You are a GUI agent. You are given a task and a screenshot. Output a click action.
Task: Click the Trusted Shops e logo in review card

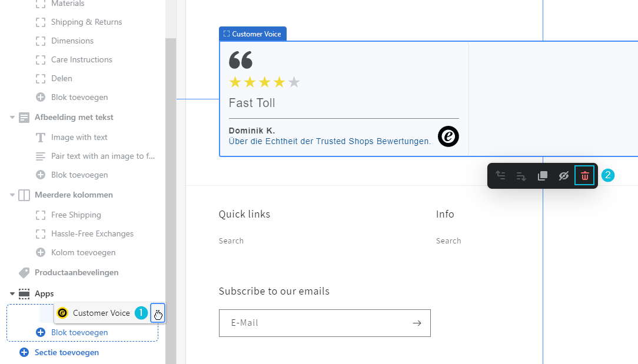(448, 136)
